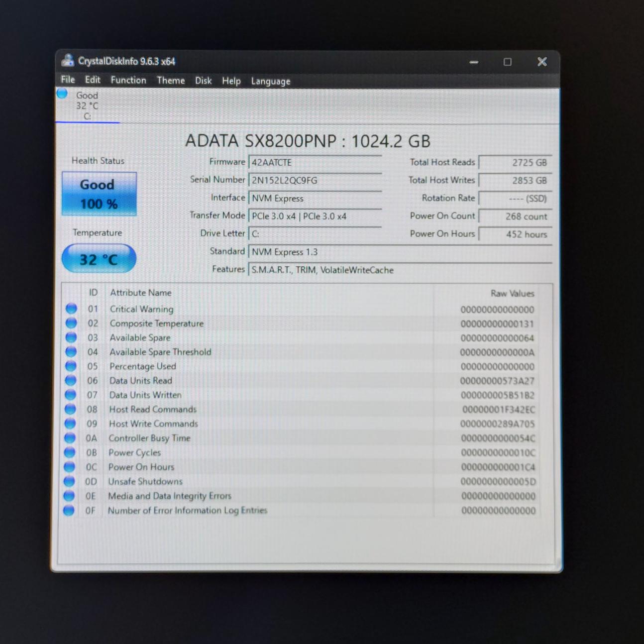This screenshot has width=644, height=644.
Task: Click the Power Cycles status indicator icon
Action: pos(70,452)
